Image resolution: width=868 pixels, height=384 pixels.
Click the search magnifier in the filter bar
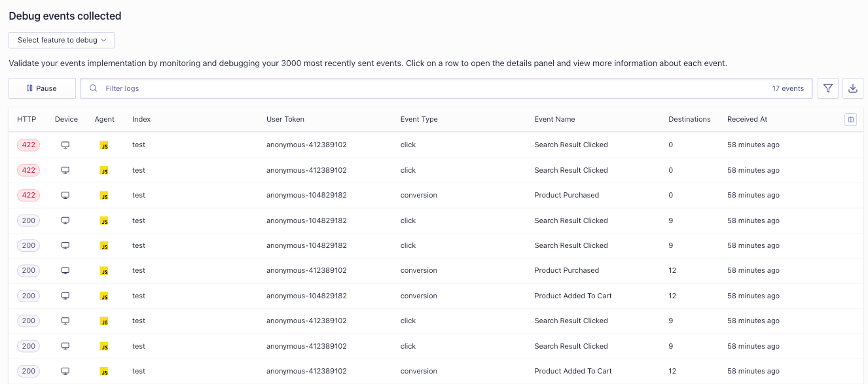(x=93, y=88)
